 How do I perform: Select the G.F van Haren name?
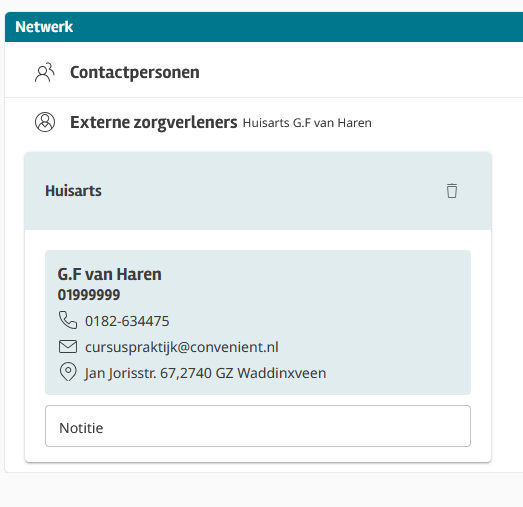coord(109,274)
